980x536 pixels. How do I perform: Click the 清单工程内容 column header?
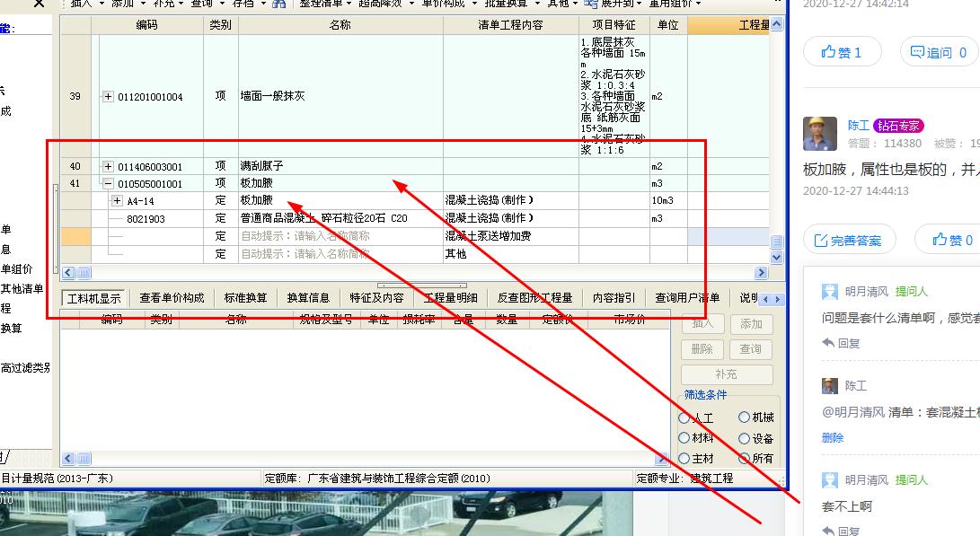(510, 25)
